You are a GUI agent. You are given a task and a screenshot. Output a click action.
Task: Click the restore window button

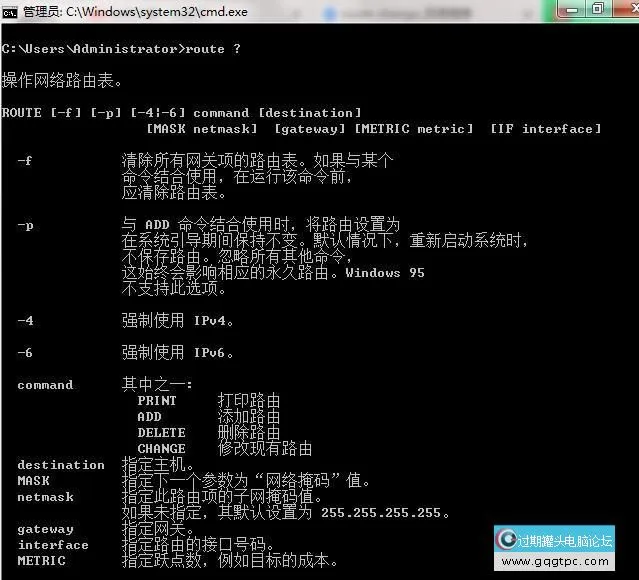click(597, 9)
